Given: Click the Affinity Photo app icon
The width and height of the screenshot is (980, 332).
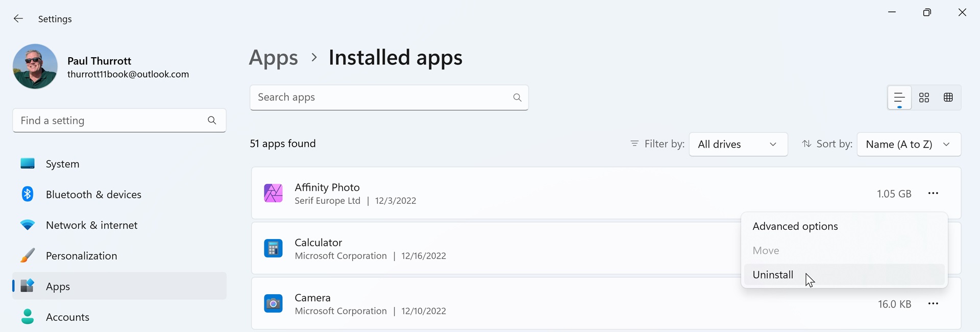Looking at the screenshot, I should pyautogui.click(x=273, y=194).
